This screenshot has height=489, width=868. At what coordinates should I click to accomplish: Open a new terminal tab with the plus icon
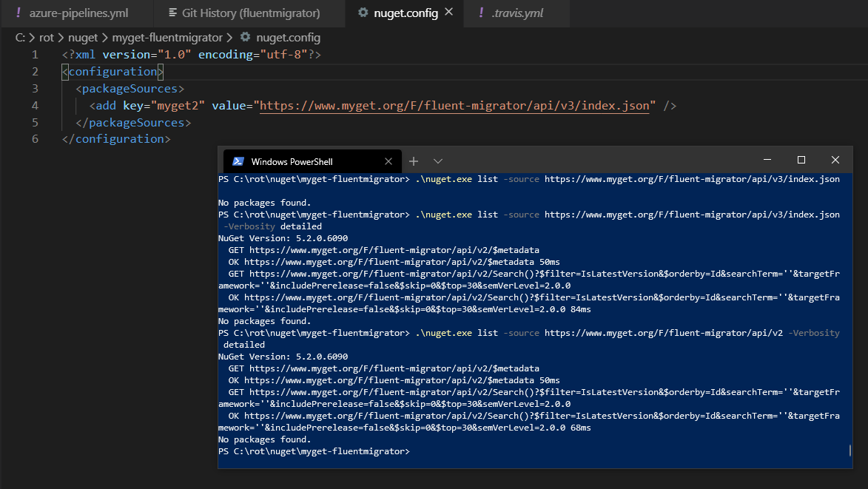point(414,161)
